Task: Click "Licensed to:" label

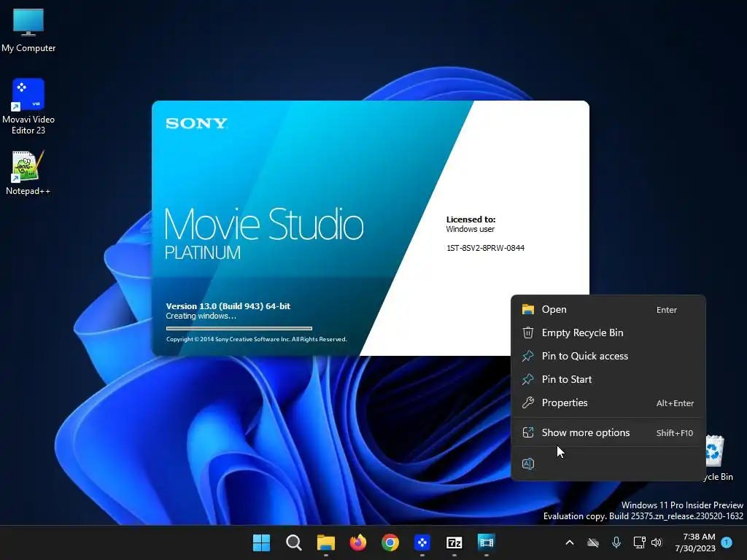Action: (x=471, y=219)
